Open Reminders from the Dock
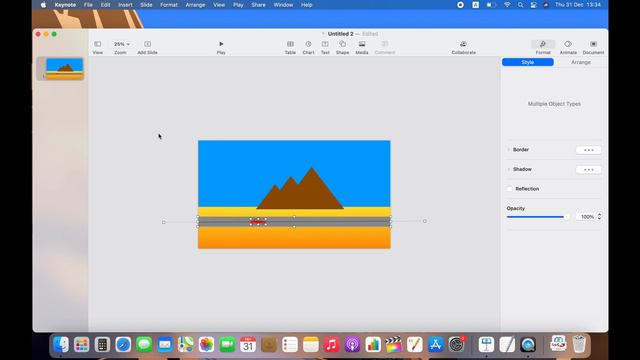 tap(289, 344)
